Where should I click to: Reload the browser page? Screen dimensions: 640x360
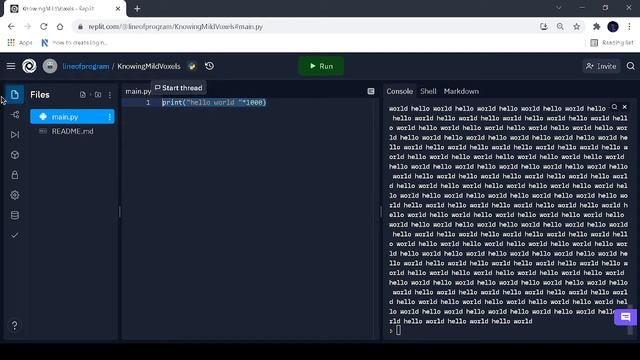tap(44, 27)
